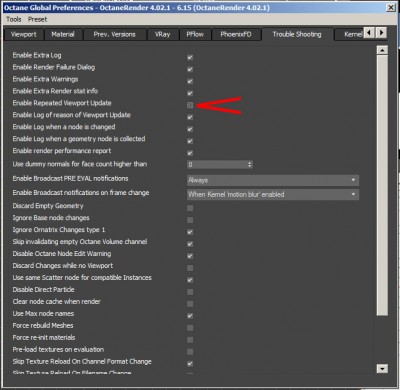Toggle Enable Extra Render stat info checkbox
Image resolution: width=400 pixels, height=390 pixels.
coord(190,93)
